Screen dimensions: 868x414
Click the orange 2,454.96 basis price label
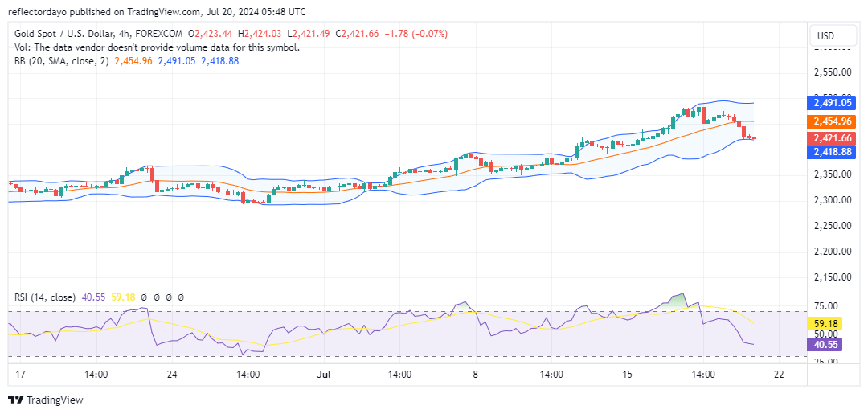(x=833, y=121)
